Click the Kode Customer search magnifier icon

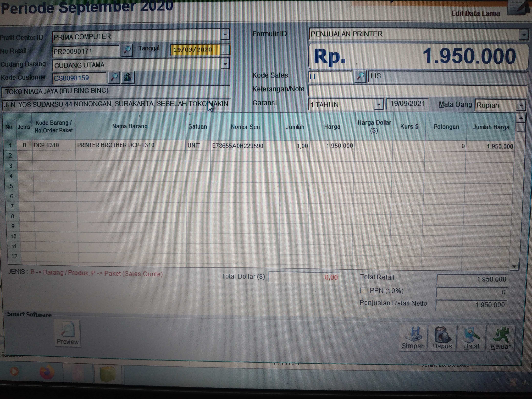(x=114, y=77)
